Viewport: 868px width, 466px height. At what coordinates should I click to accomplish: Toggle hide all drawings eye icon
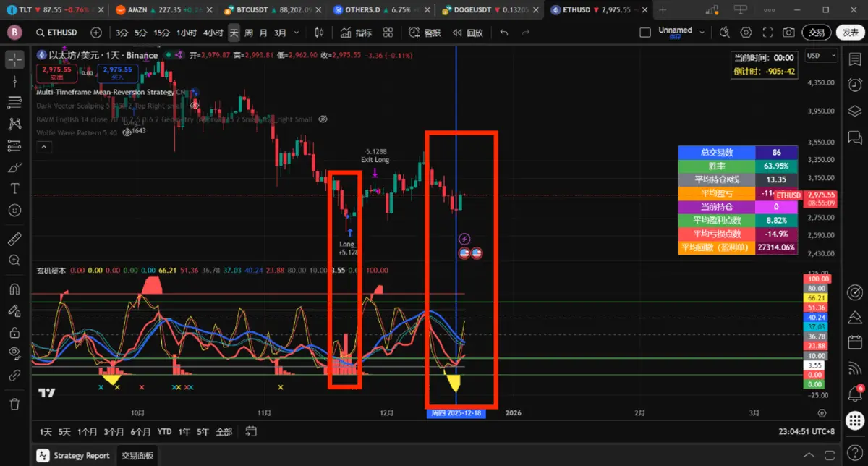(14, 353)
